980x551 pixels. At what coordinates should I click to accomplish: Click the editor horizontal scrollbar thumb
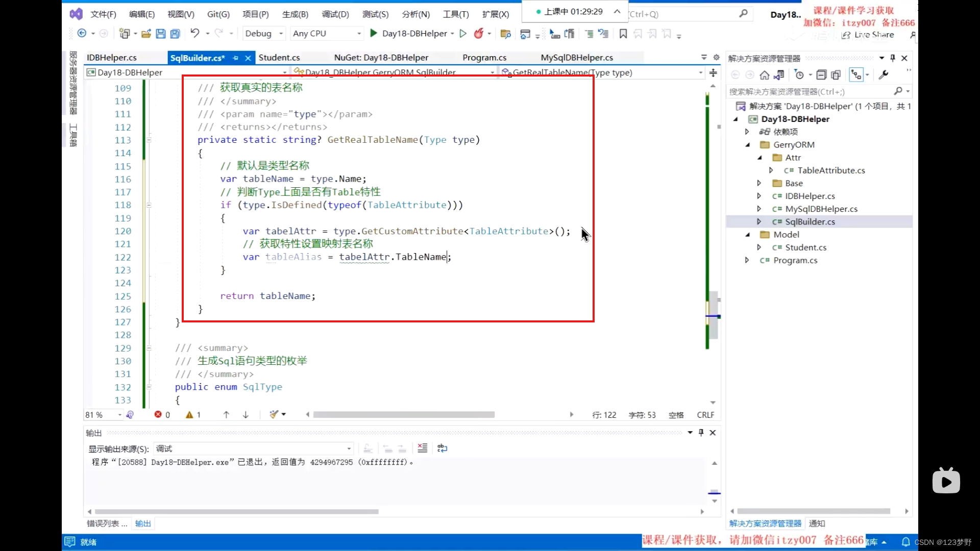pos(403,415)
